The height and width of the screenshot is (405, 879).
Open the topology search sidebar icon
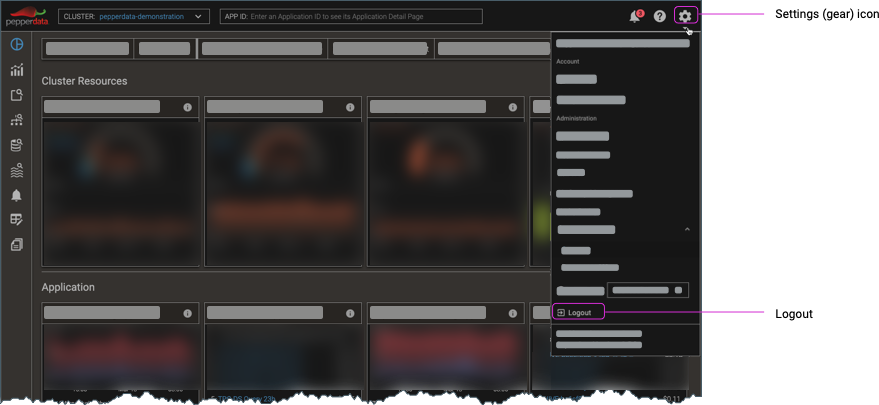click(17, 119)
